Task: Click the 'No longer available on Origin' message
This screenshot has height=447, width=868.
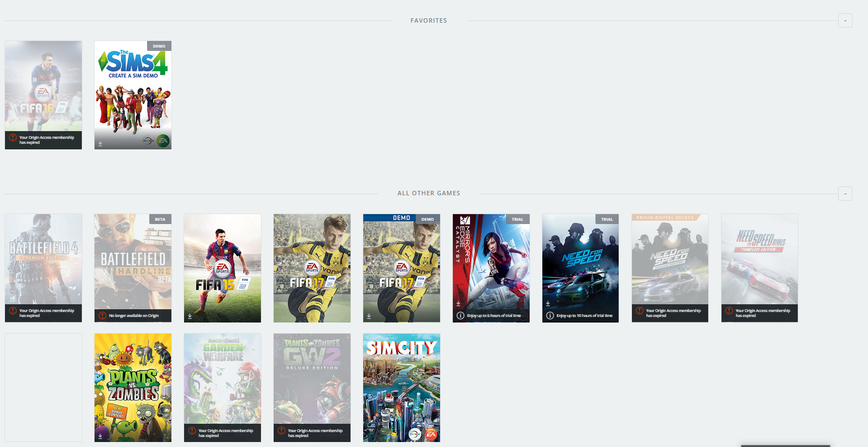Action: (134, 316)
